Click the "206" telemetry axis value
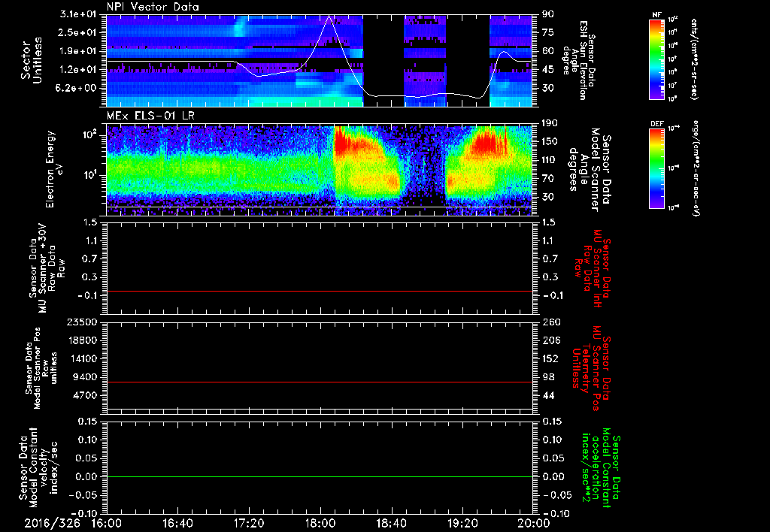The image size is (770, 532). tap(550, 340)
